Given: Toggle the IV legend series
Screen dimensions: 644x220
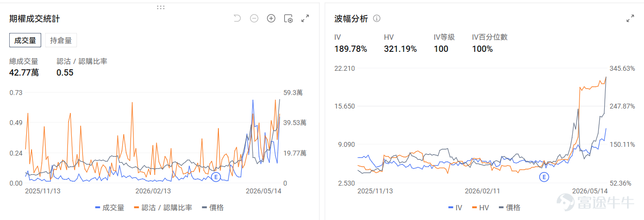Looking at the screenshot, I should [x=455, y=207].
